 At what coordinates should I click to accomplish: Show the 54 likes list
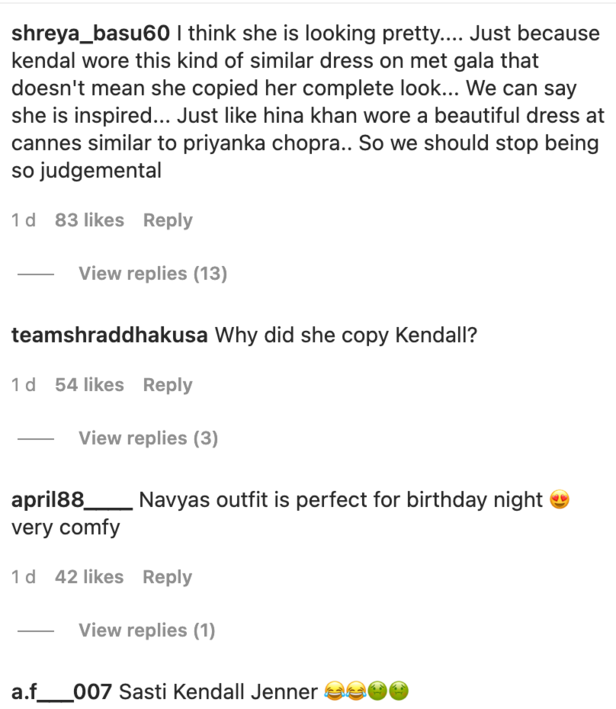tap(89, 385)
